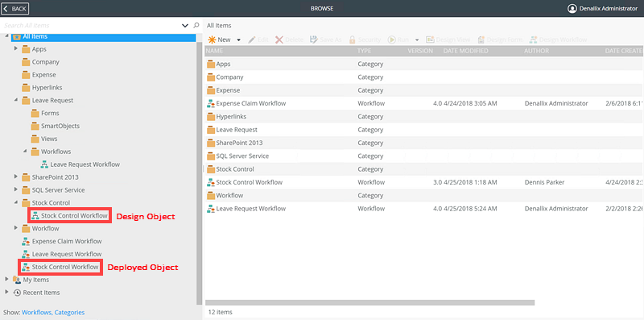Viewport: 644px width, 320px height.
Task: Click the Delete toolbar item
Action: (x=289, y=39)
